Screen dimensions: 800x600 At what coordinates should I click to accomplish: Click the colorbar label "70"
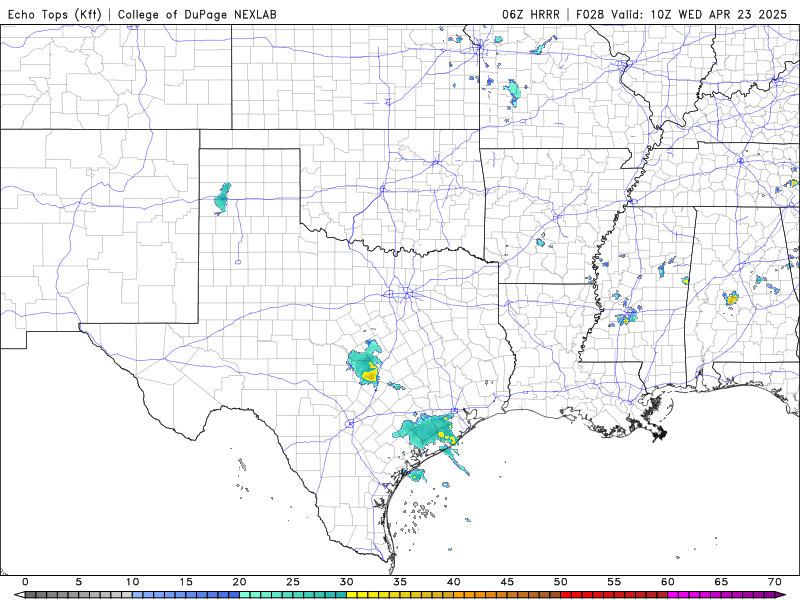point(774,582)
